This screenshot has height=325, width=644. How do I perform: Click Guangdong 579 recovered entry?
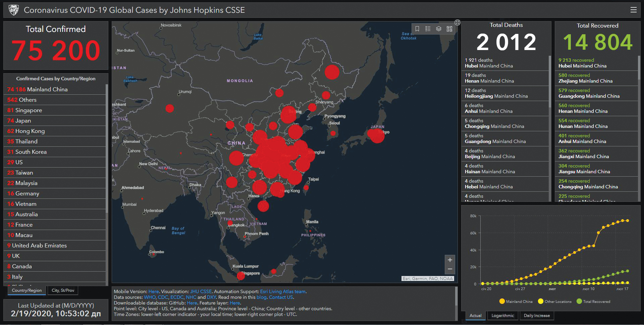(597, 93)
